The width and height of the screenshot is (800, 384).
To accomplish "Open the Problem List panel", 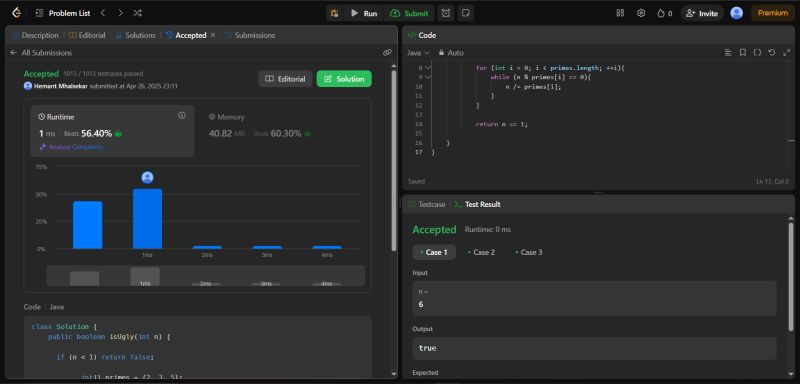I will [63, 13].
